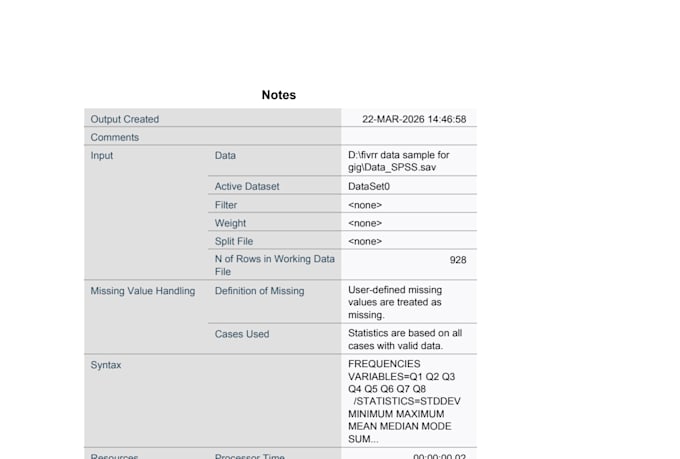Click the "Data" row label
The height and width of the screenshot is (459, 680).
(225, 155)
